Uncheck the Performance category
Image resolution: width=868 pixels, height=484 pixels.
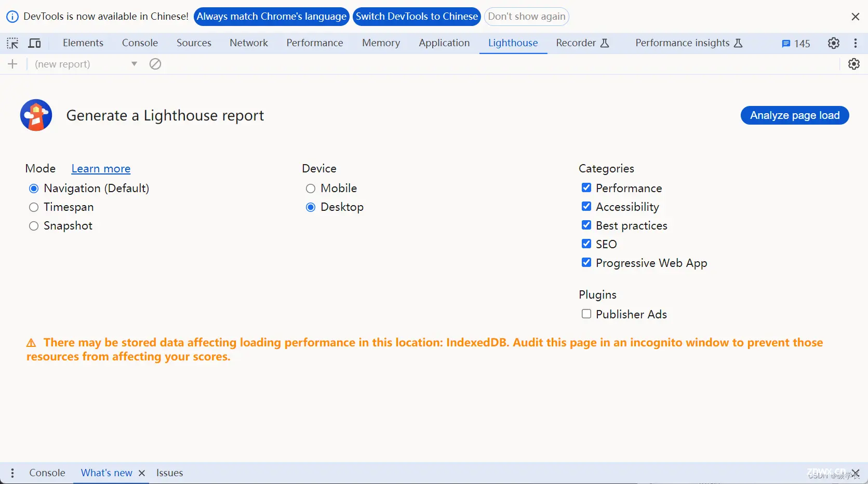pos(586,187)
